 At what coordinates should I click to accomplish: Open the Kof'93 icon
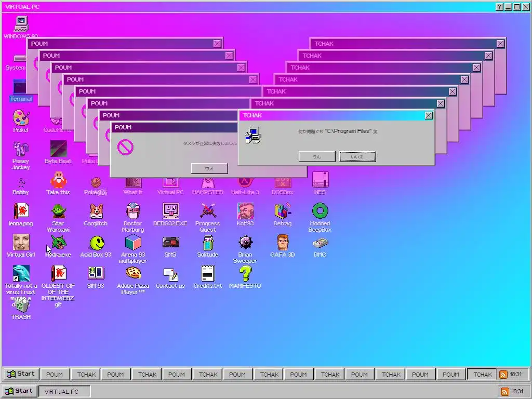tap(245, 211)
